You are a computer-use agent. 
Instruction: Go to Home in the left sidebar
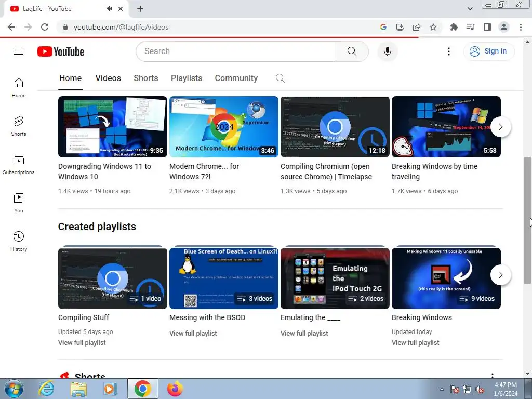(19, 88)
